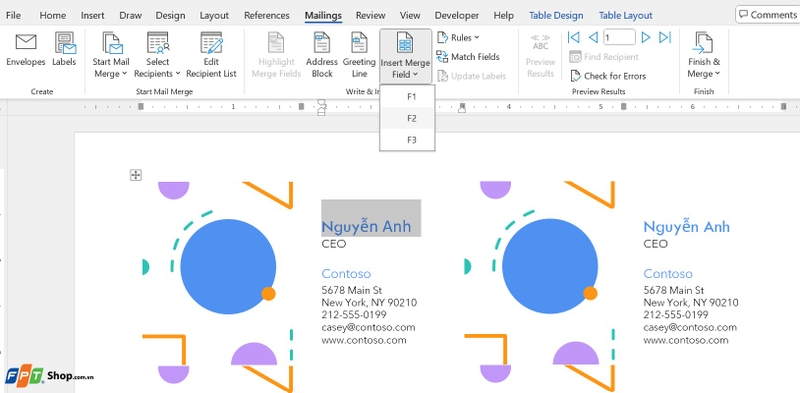Toggle Preview Results
The height and width of the screenshot is (393, 800).
pos(540,55)
